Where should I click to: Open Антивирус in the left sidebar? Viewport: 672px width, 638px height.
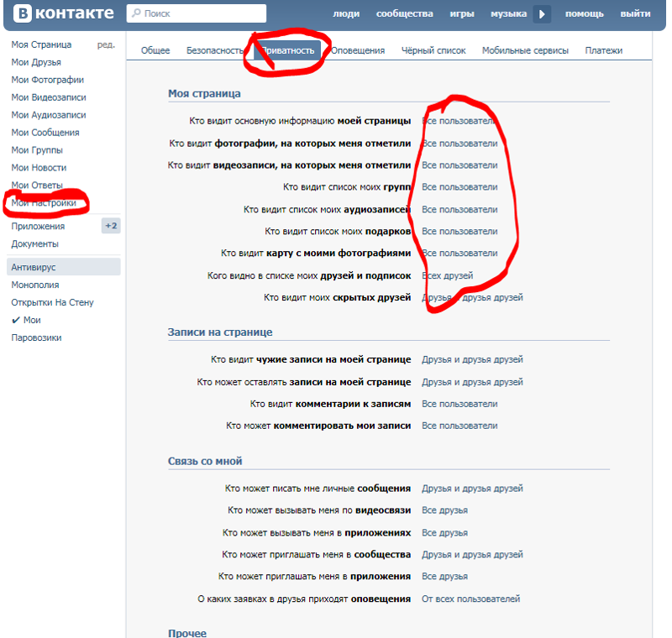pos(34,267)
